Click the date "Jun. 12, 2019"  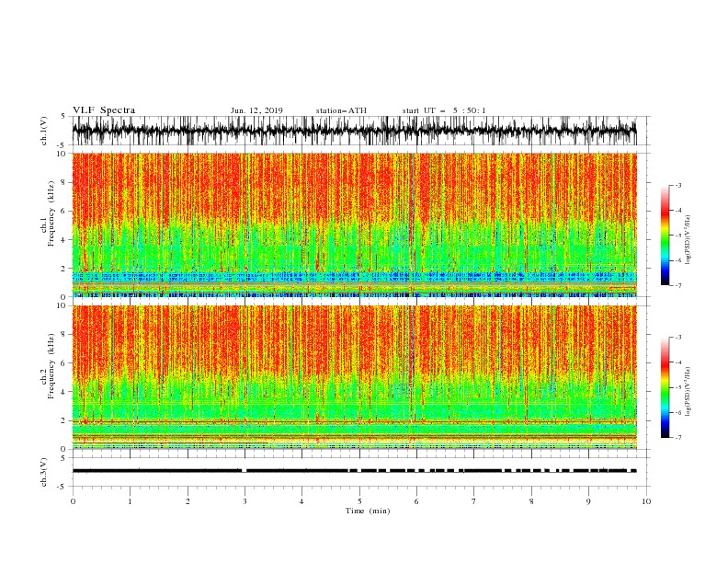tap(256, 110)
